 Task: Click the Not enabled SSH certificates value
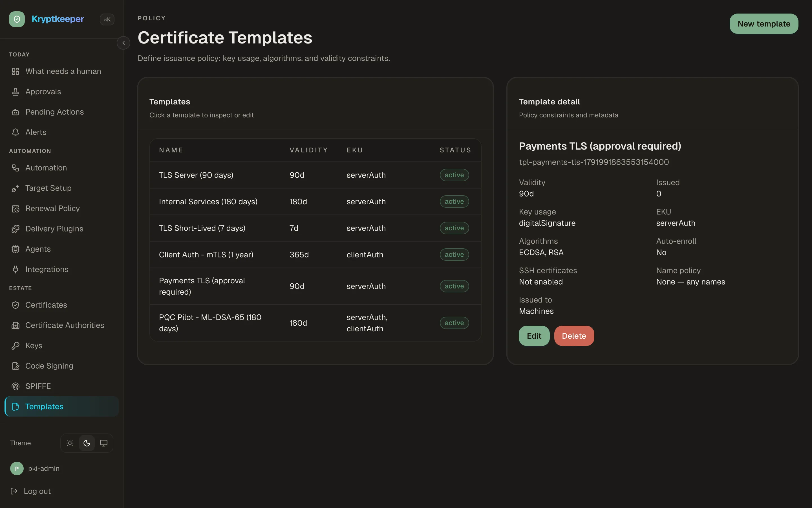540,282
